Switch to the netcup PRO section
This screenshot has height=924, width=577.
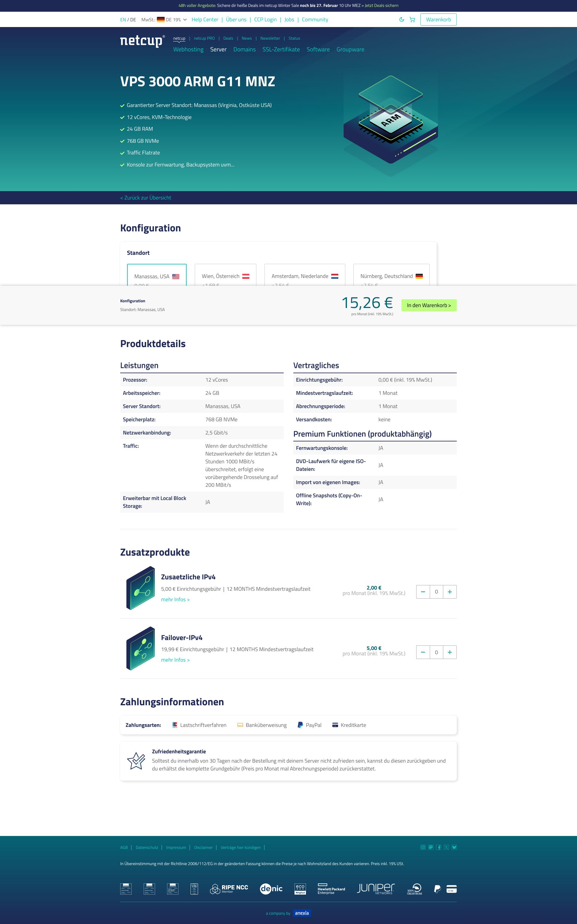coord(204,38)
